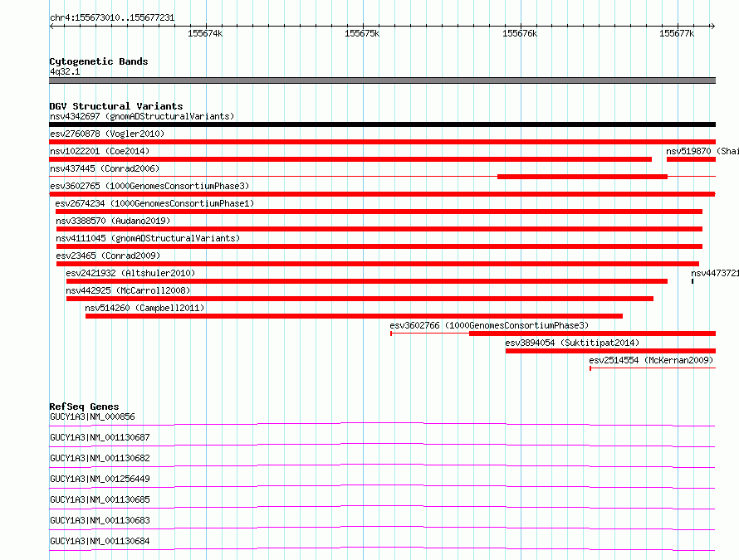Click the 155676k ruler position label
This screenshot has height=560, width=739.
pos(520,33)
